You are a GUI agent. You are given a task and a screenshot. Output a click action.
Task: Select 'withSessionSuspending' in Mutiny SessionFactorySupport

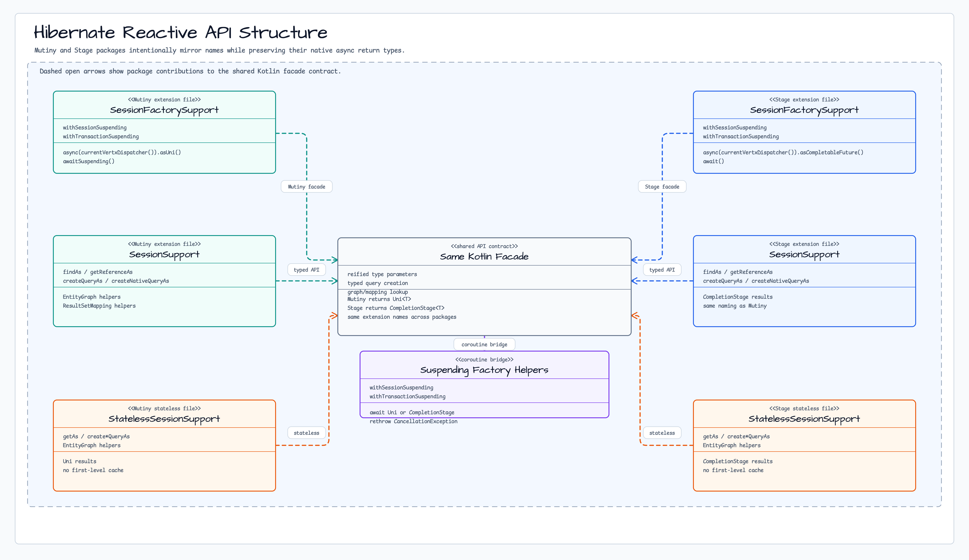pyautogui.click(x=95, y=128)
